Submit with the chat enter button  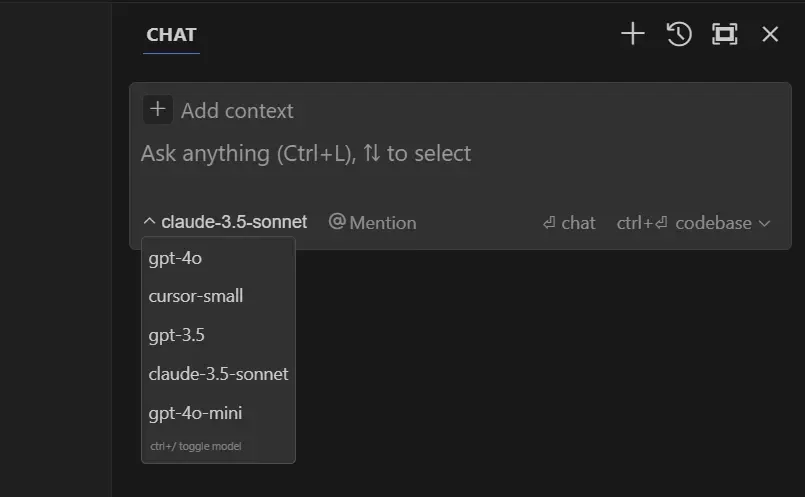coord(568,223)
